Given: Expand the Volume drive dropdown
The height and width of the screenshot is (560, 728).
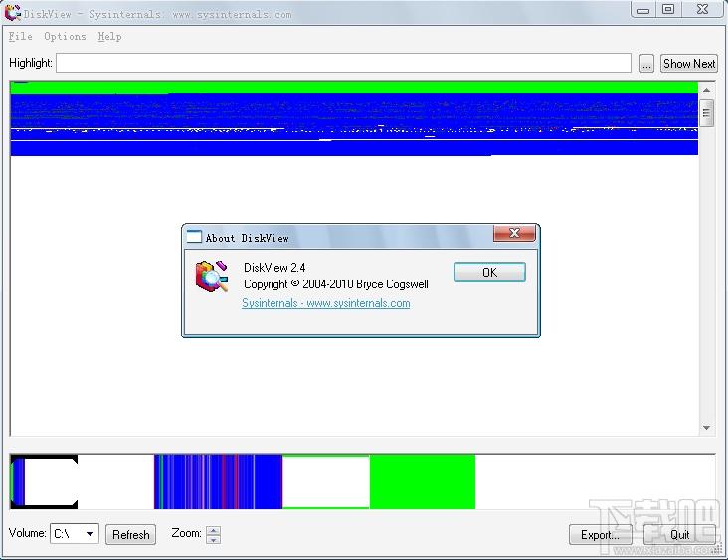Looking at the screenshot, I should [91, 534].
